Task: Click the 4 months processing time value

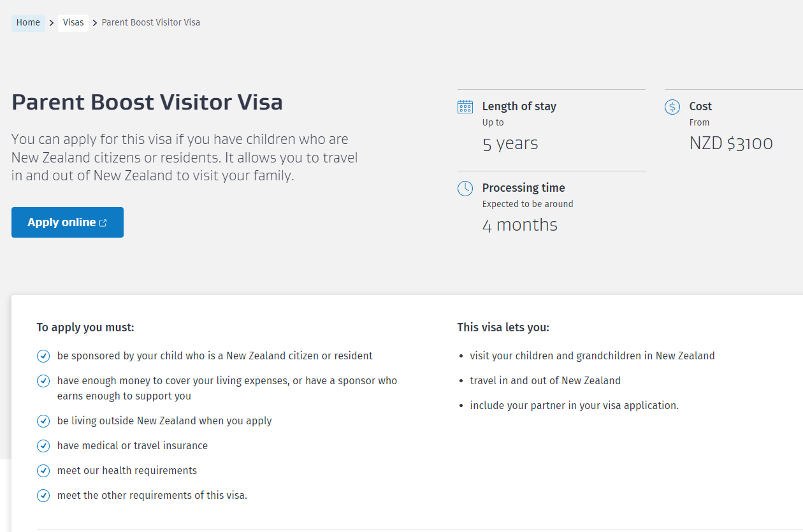Action: point(519,225)
